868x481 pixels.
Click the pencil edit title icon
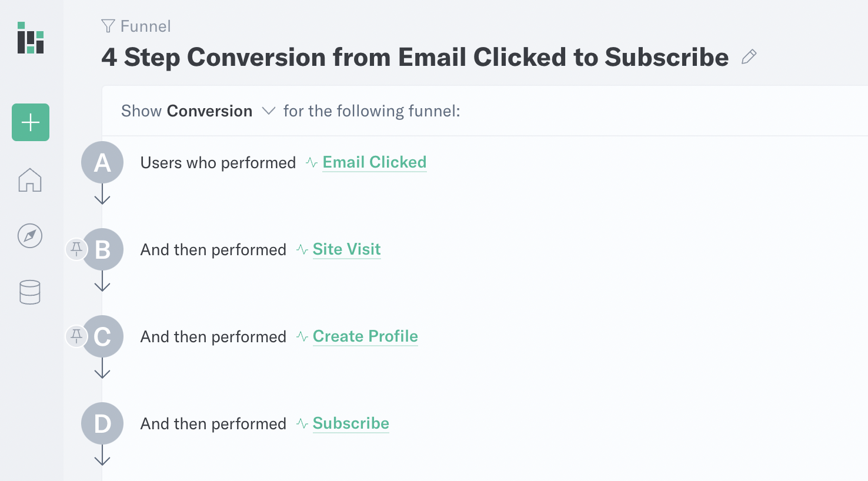tap(749, 57)
